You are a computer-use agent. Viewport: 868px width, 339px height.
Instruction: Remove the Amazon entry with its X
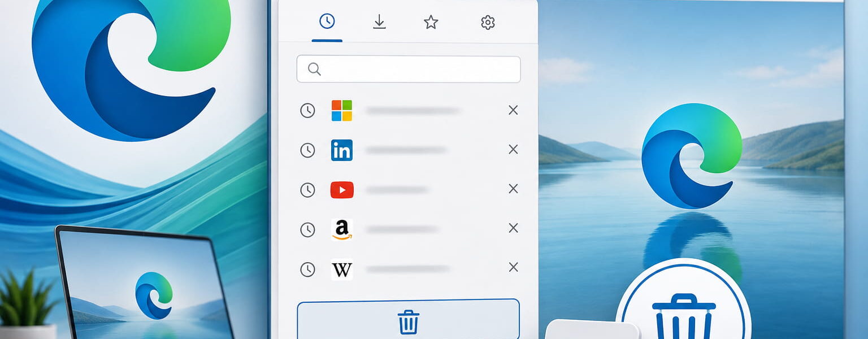513,228
